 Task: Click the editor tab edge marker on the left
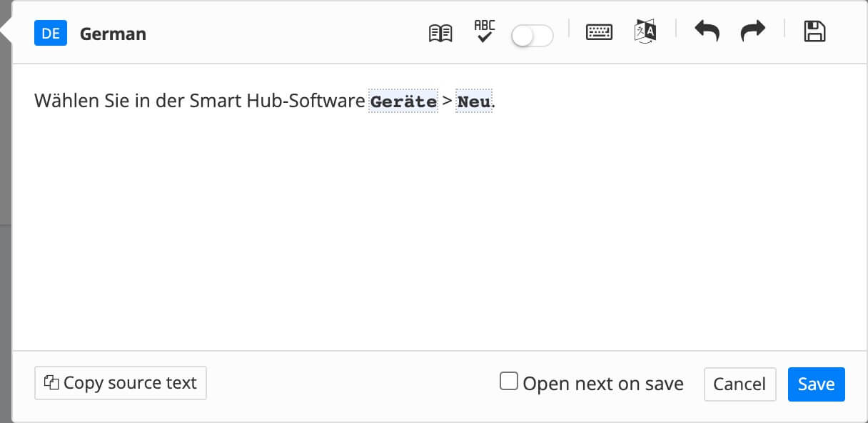click(6, 29)
